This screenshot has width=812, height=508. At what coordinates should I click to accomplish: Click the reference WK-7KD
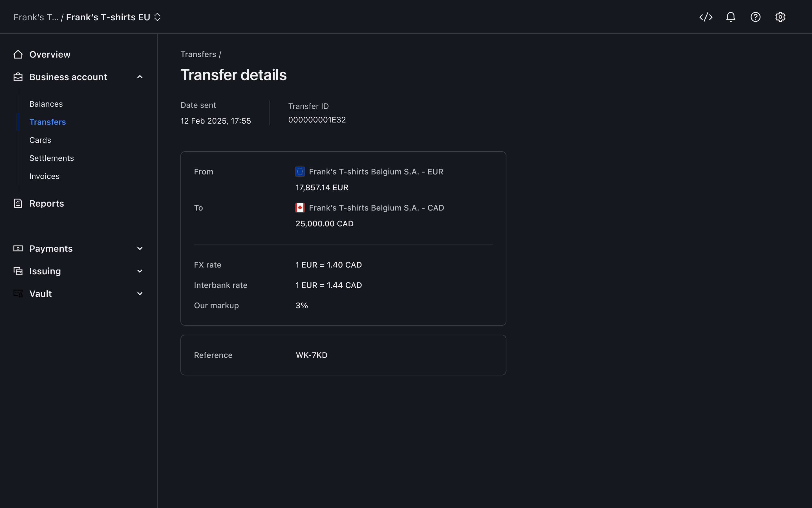point(311,355)
